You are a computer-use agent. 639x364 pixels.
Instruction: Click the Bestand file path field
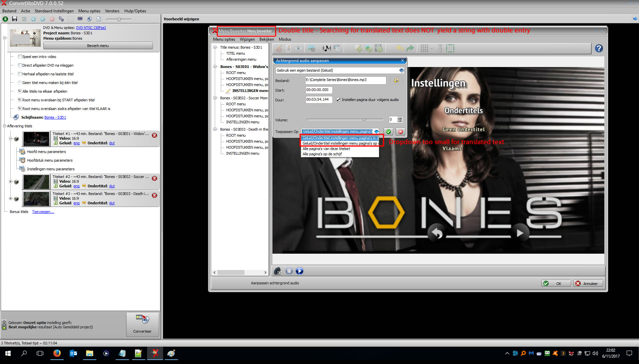346,80
